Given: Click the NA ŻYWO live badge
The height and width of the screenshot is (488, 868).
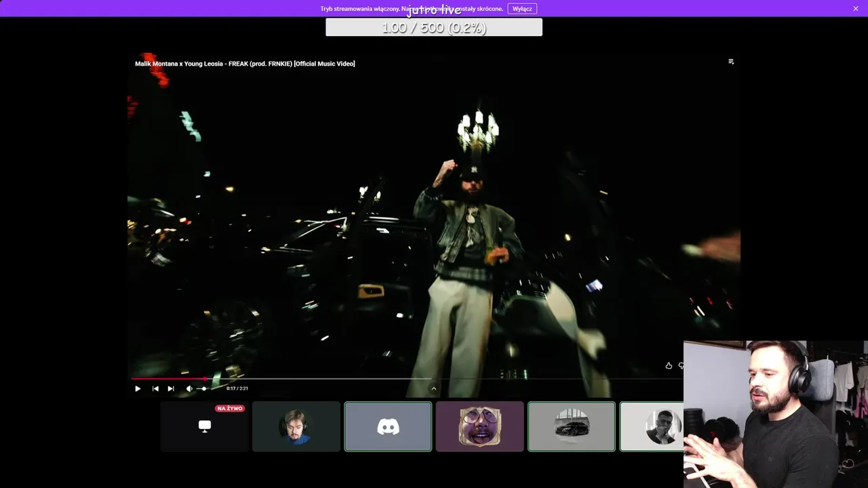Looking at the screenshot, I should point(231,409).
